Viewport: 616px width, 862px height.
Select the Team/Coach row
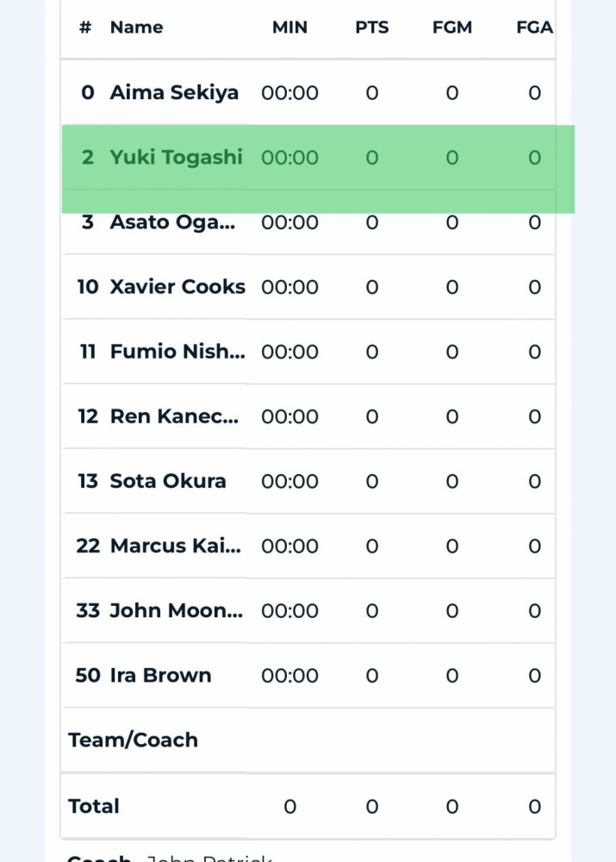click(308, 740)
